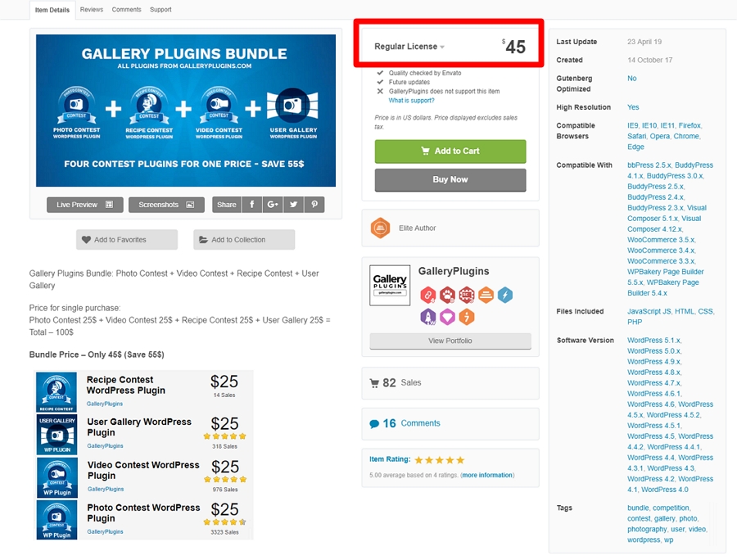Screen dimensions: 737x560
Task: Click the purple rocket author badge
Action: (x=427, y=316)
